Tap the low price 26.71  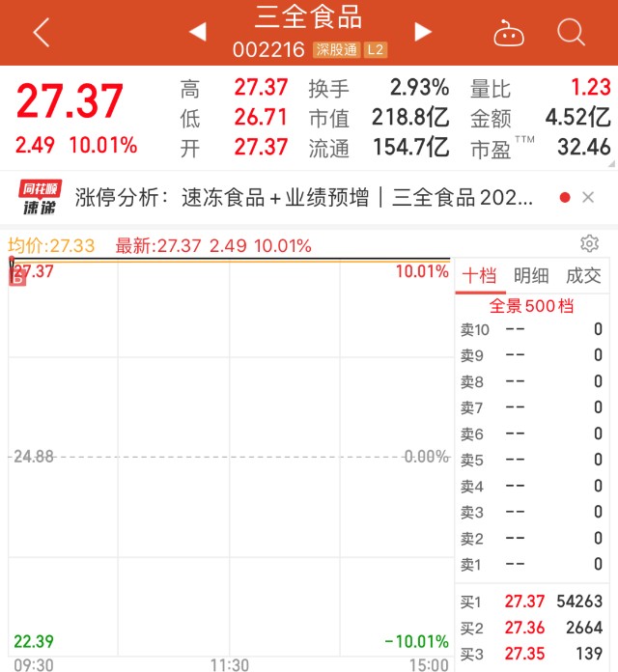coord(261,118)
